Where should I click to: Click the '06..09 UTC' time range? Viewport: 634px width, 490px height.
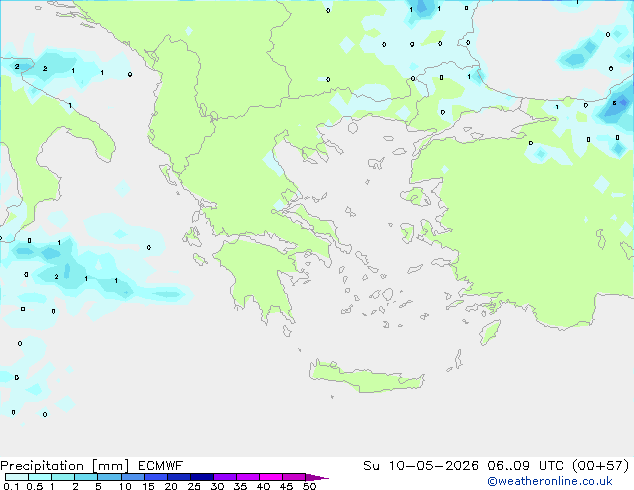pos(525,466)
